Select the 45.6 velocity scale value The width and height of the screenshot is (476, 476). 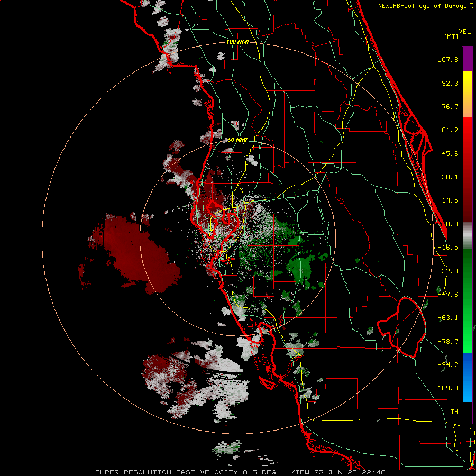coord(450,153)
